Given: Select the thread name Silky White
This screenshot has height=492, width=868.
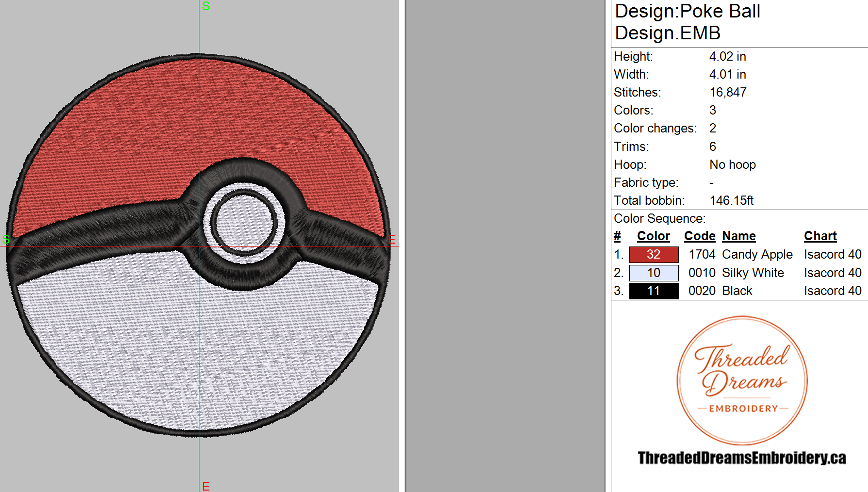Looking at the screenshot, I should click(x=753, y=273).
